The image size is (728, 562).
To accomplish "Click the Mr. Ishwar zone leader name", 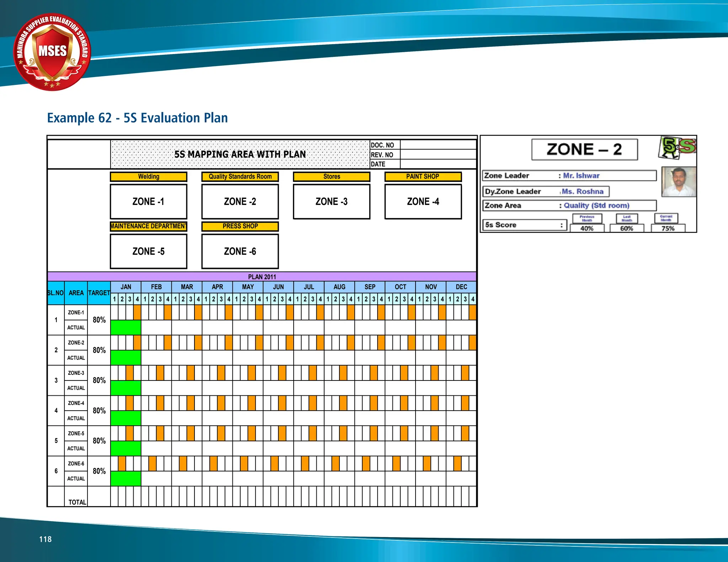I will click(x=581, y=175).
